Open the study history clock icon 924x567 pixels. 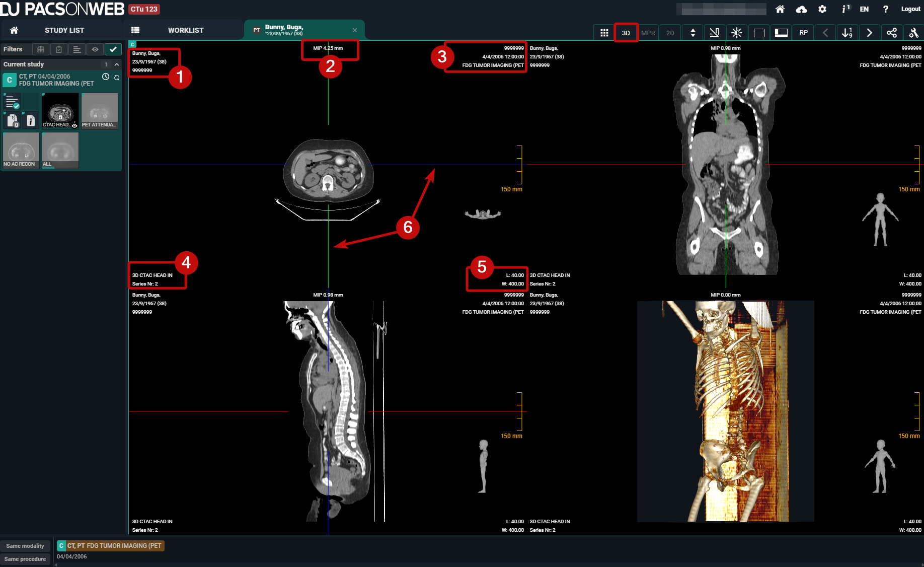[x=106, y=77]
